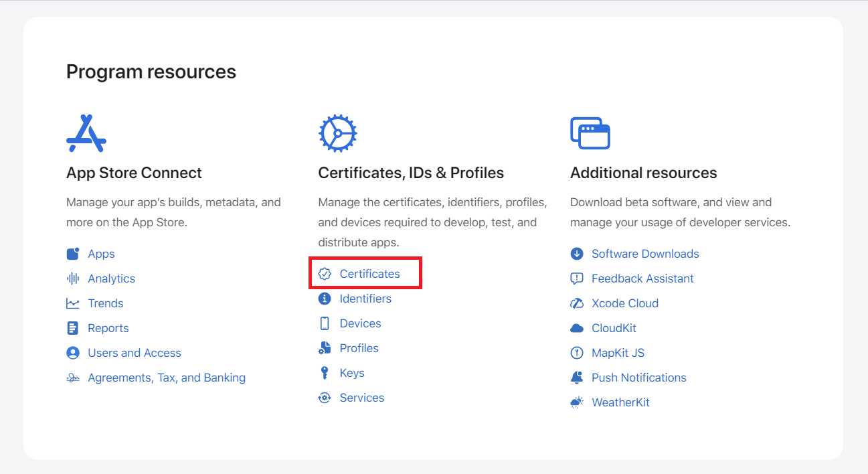The image size is (868, 474).
Task: Click the "Manage the certificates, identifiers" description
Action: pyautogui.click(x=432, y=222)
